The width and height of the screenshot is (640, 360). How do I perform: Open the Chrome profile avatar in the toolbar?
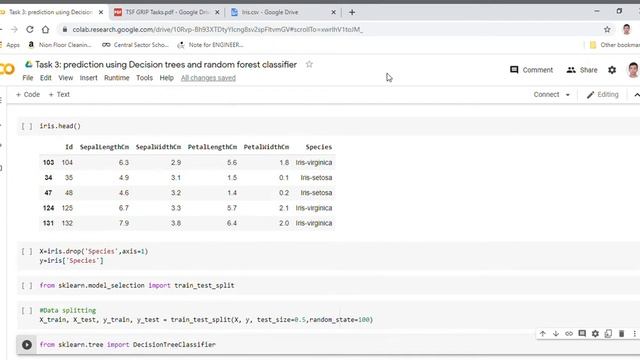coord(627,29)
